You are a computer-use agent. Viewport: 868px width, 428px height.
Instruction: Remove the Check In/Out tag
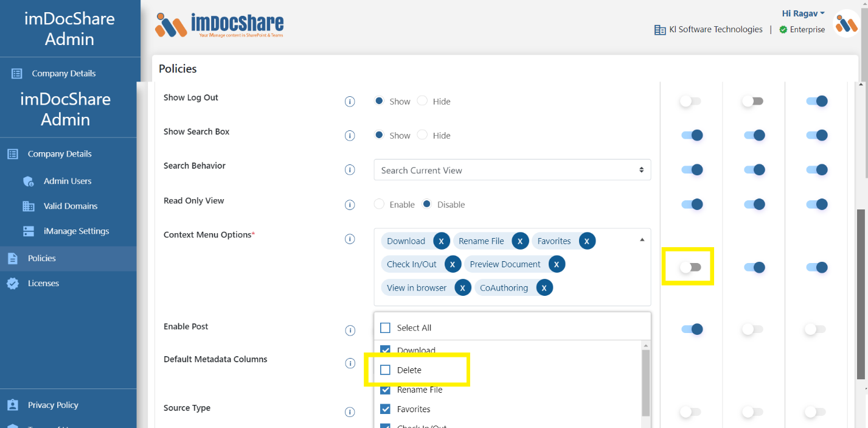pyautogui.click(x=453, y=264)
